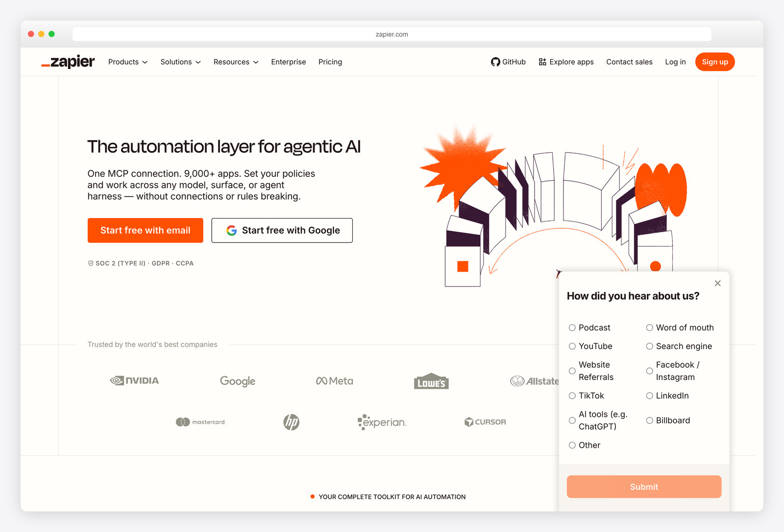Viewport: 784px width, 532px height.
Task: Click the Google company logo
Action: click(x=238, y=381)
